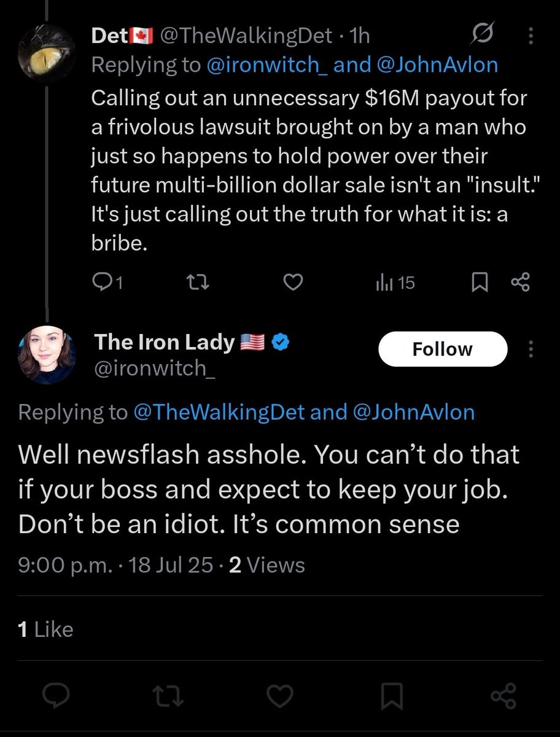Open more options menu on Det's tweet
Image resolution: width=560 pixels, height=737 pixels.
coord(531,38)
